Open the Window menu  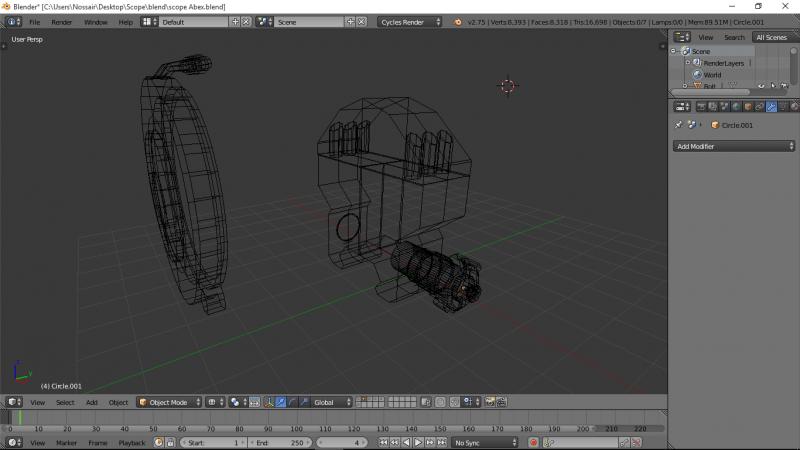pos(95,22)
